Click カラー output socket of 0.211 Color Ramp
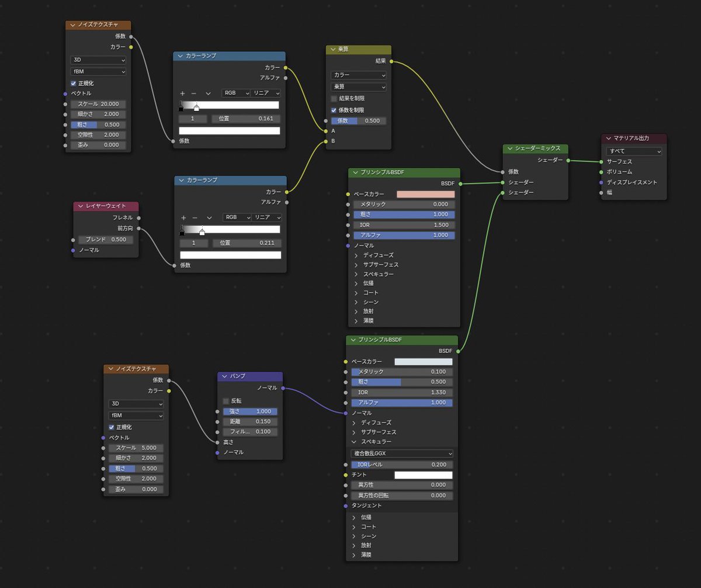Viewport: 701px width, 588px height. pyautogui.click(x=287, y=192)
